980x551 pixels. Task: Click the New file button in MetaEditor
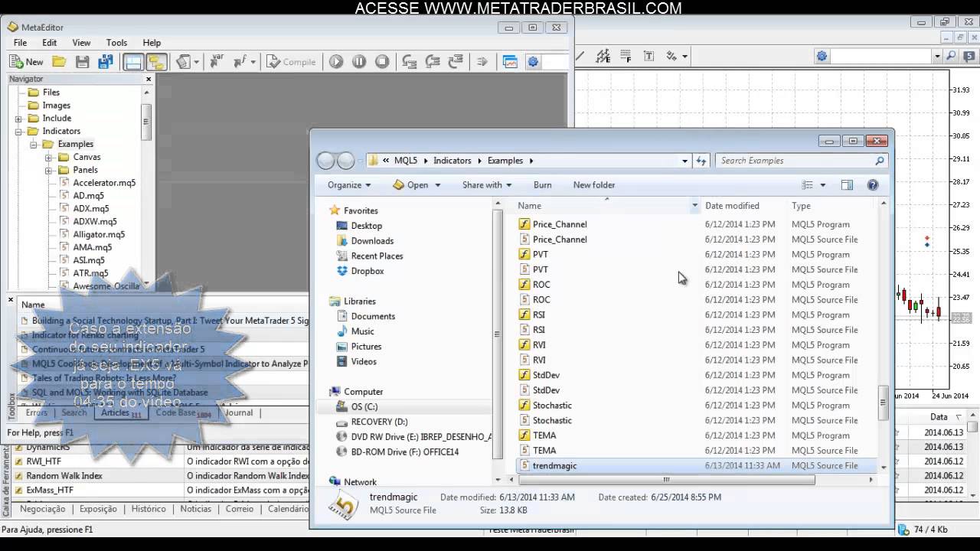[27, 62]
